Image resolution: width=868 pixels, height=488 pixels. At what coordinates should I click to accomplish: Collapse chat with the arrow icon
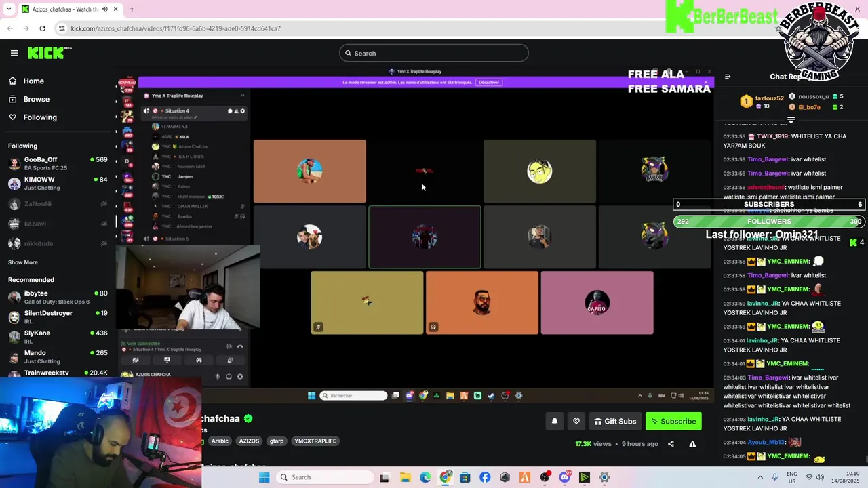point(728,77)
